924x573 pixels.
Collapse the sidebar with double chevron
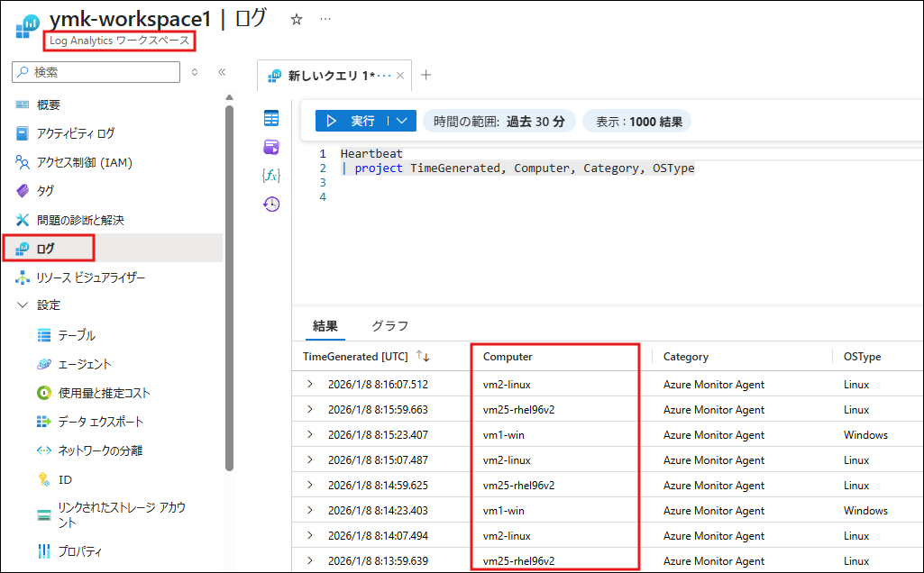(x=222, y=72)
